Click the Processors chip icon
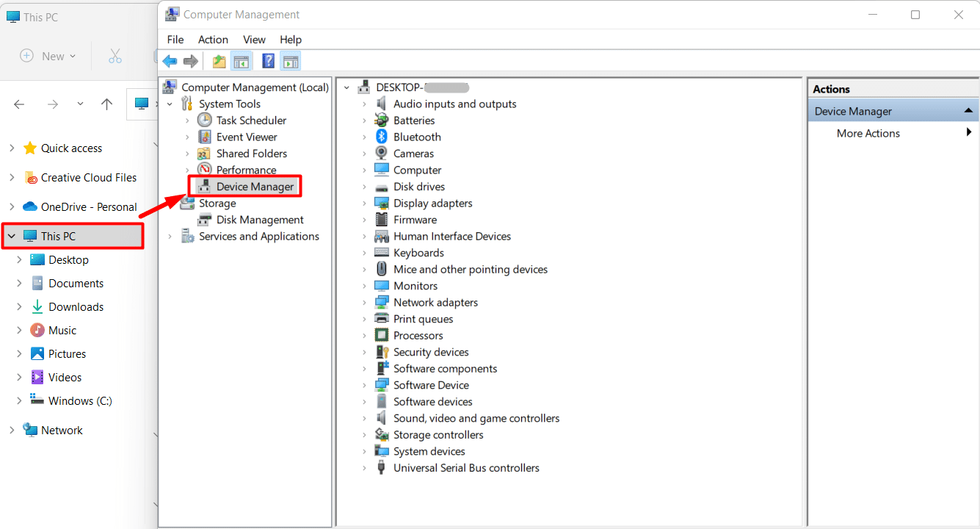 pyautogui.click(x=381, y=336)
